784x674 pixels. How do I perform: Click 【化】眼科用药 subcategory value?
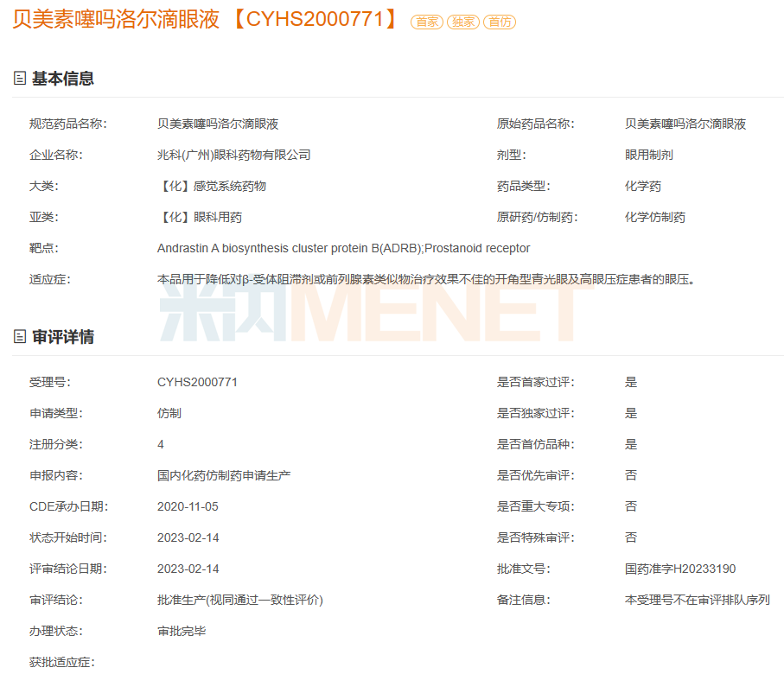coord(200,218)
